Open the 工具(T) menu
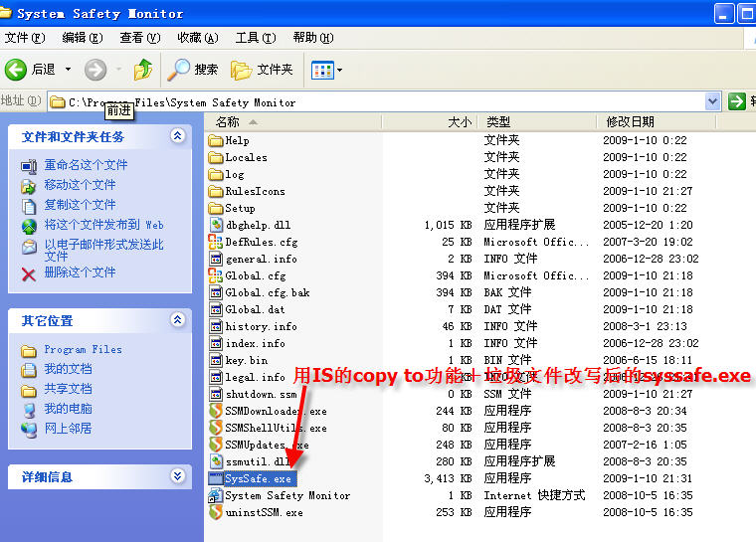This screenshot has width=756, height=542. (256, 38)
